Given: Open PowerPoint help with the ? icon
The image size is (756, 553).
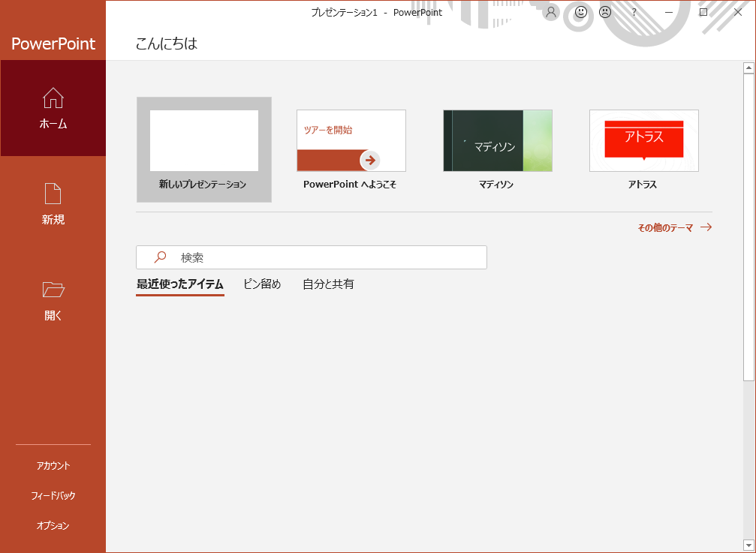Looking at the screenshot, I should tap(634, 13).
